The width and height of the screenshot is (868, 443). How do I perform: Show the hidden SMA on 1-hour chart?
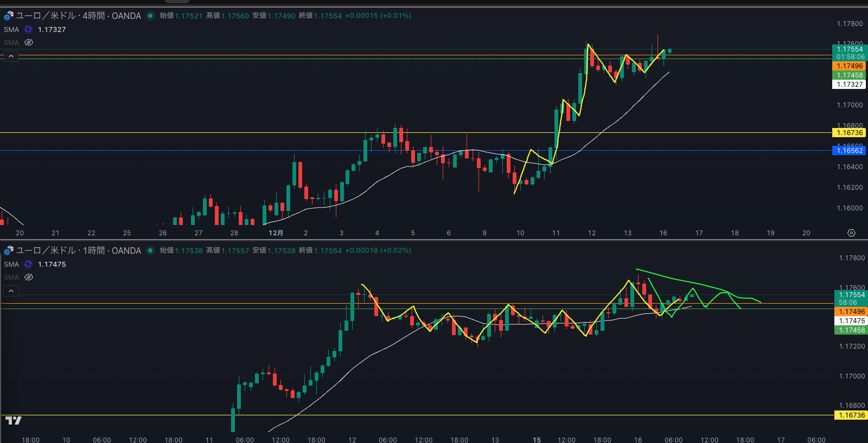(29, 277)
